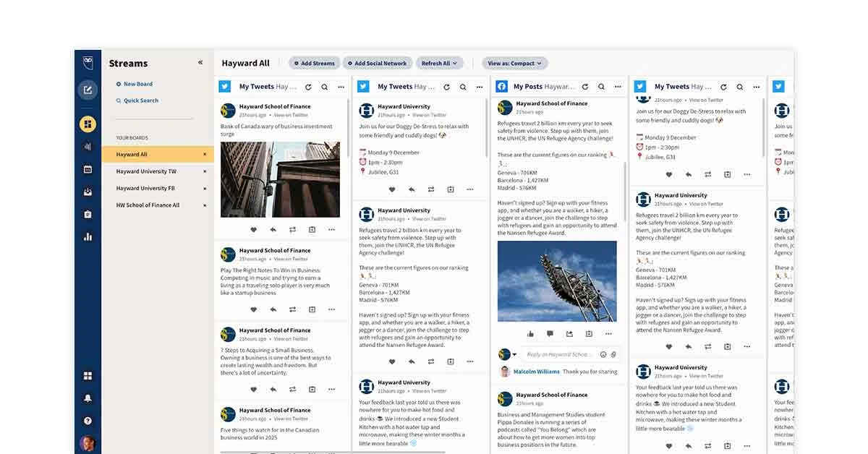Screen dimensions: 868x454
Task: Like the Doggy De-Stress tweet
Action: click(392, 189)
